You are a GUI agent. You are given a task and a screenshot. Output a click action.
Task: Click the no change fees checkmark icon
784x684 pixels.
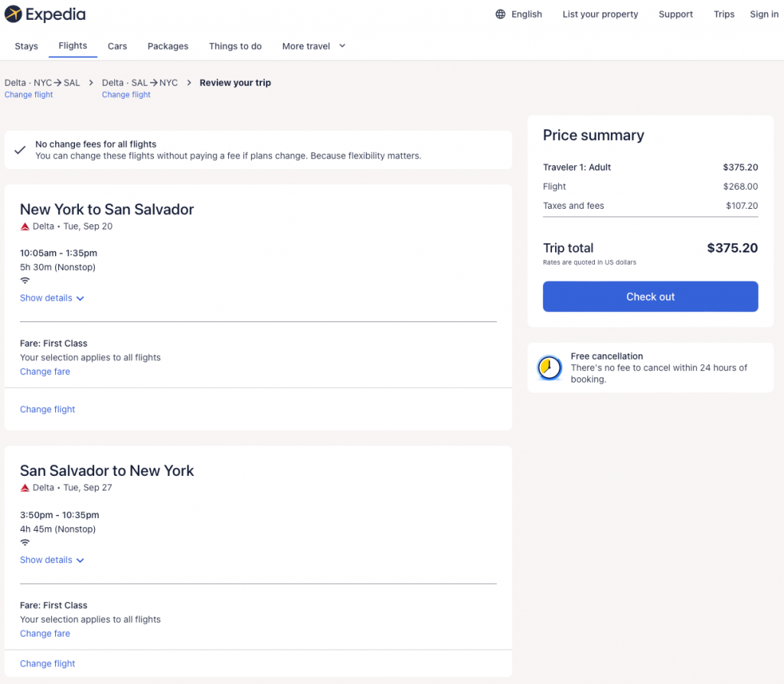coord(21,150)
